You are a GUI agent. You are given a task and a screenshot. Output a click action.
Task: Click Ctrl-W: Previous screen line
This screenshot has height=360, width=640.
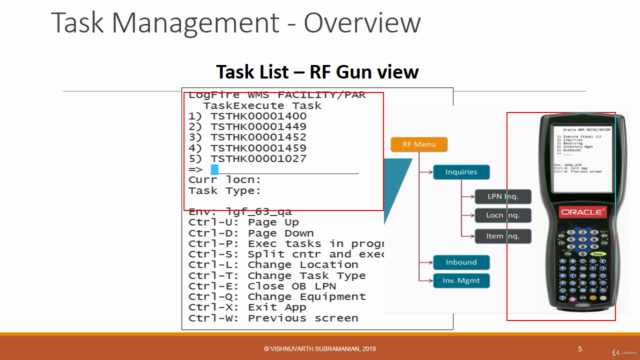coord(273,318)
